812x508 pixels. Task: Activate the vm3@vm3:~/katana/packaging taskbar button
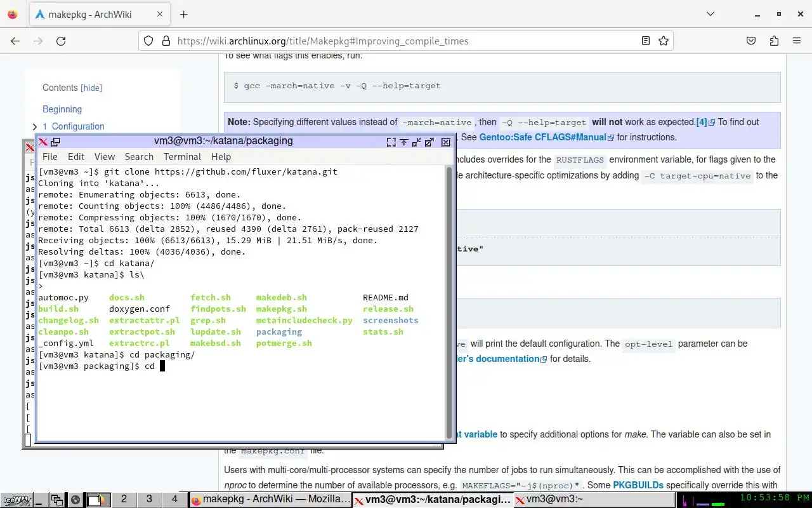click(x=433, y=500)
